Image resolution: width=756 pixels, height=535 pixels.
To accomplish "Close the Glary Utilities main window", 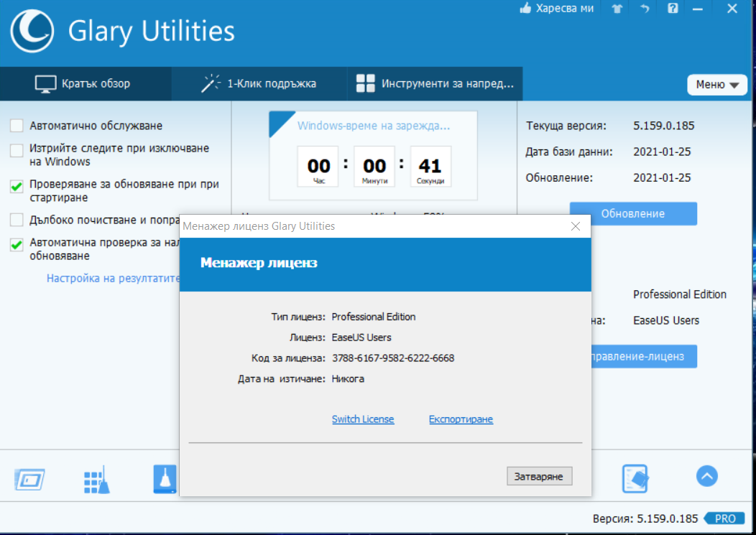I will point(732,8).
